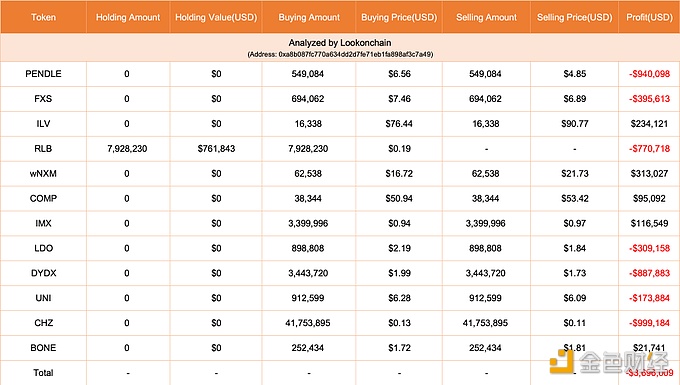Viewport: 680px width, 385px height.
Task: Select the wallet address text under title
Action: pyautogui.click(x=340, y=55)
